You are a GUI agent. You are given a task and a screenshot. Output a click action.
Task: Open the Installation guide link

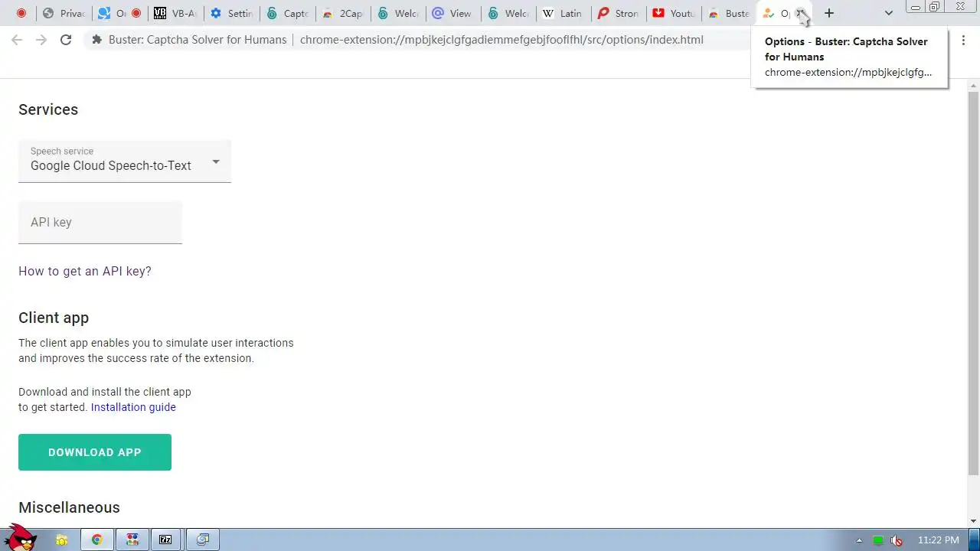click(x=133, y=407)
